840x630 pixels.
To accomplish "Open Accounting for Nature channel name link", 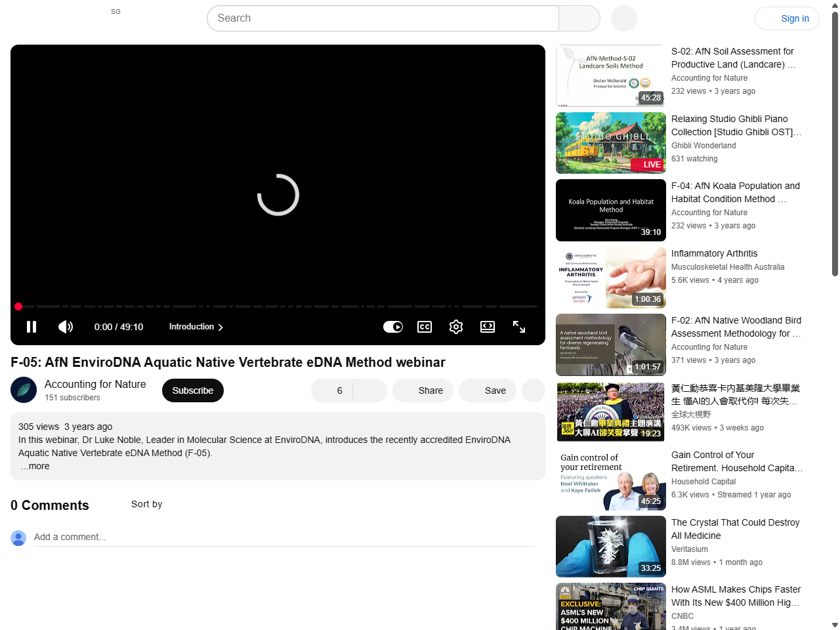I will click(x=95, y=384).
